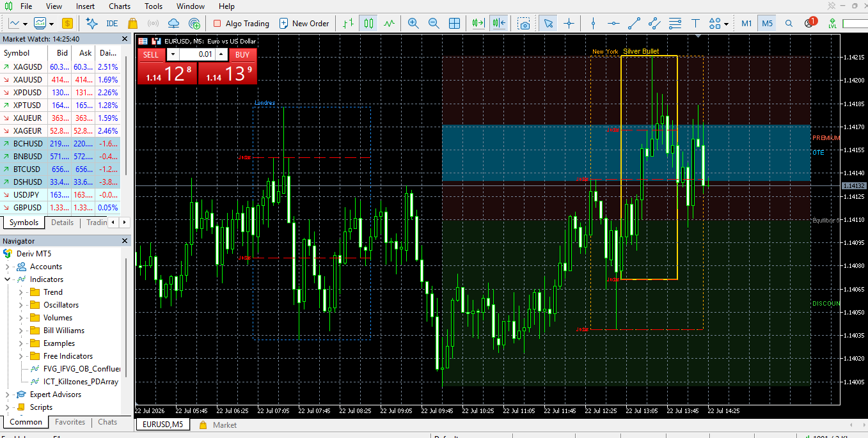
Task: Increase lot volume with up arrow
Action: click(x=221, y=54)
